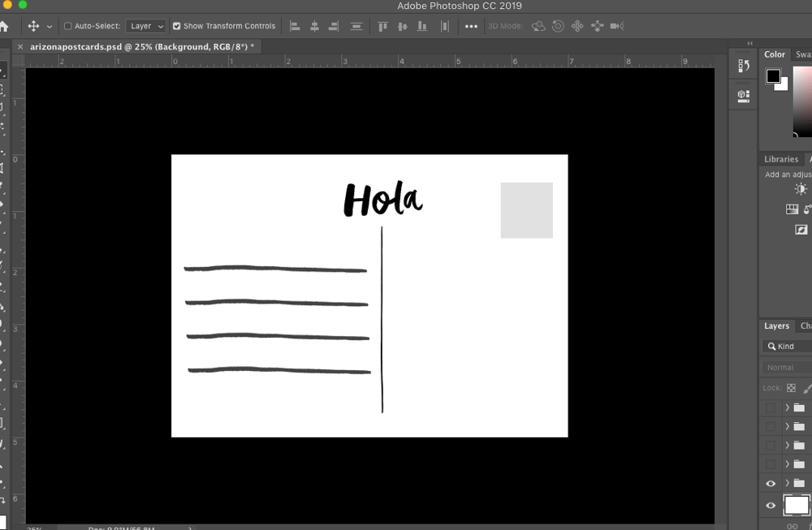This screenshot has height=530, width=812.
Task: Select the 3D Slide camera icon
Action: tap(597, 26)
